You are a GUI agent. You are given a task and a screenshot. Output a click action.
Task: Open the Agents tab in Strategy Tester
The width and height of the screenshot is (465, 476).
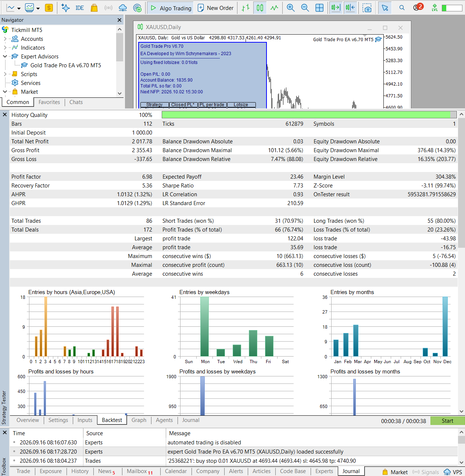(x=164, y=420)
